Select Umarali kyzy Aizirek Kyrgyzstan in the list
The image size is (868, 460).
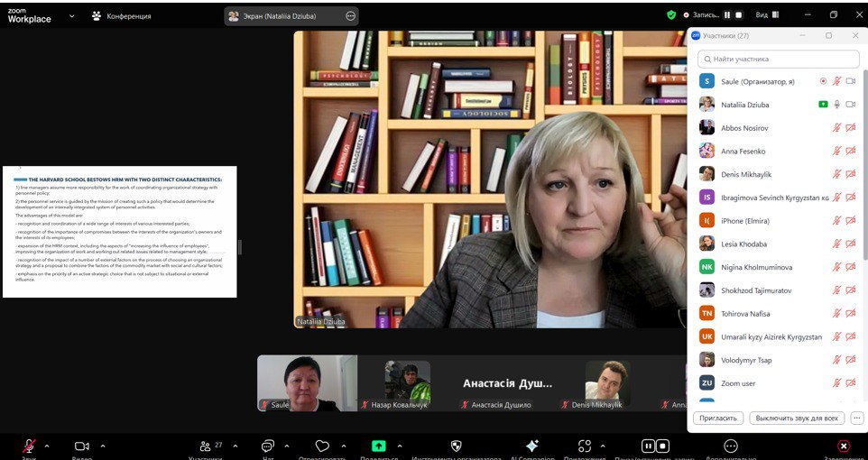tap(775, 337)
